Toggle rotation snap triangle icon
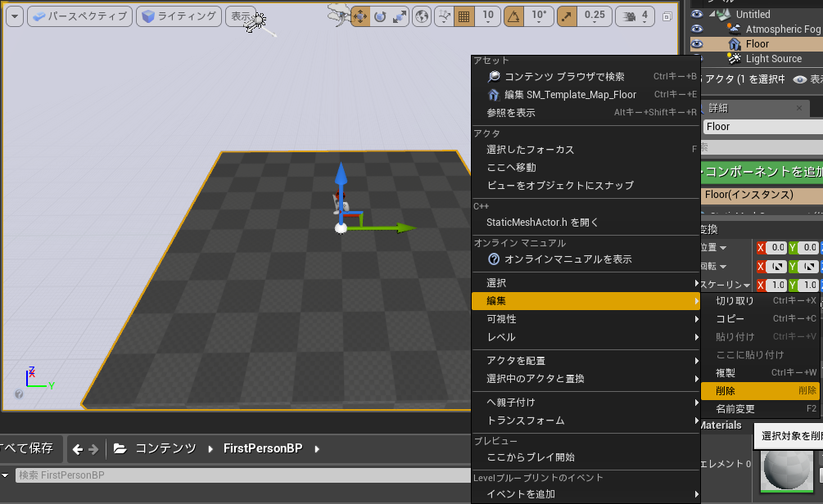823x504 pixels. [513, 16]
